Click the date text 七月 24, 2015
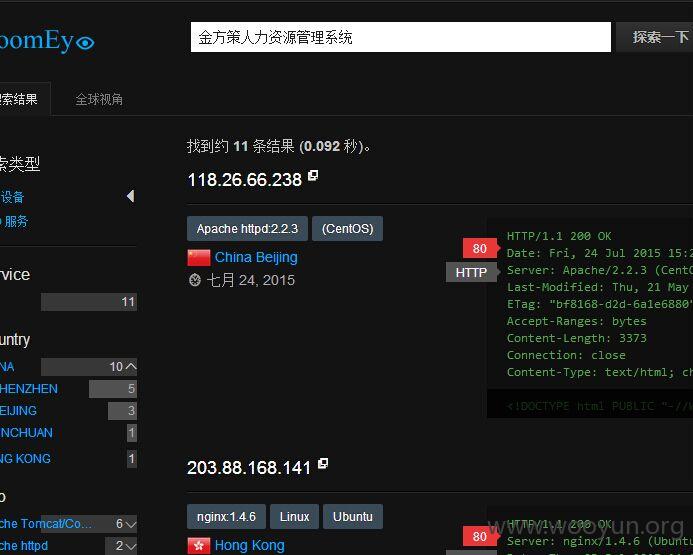 251,280
